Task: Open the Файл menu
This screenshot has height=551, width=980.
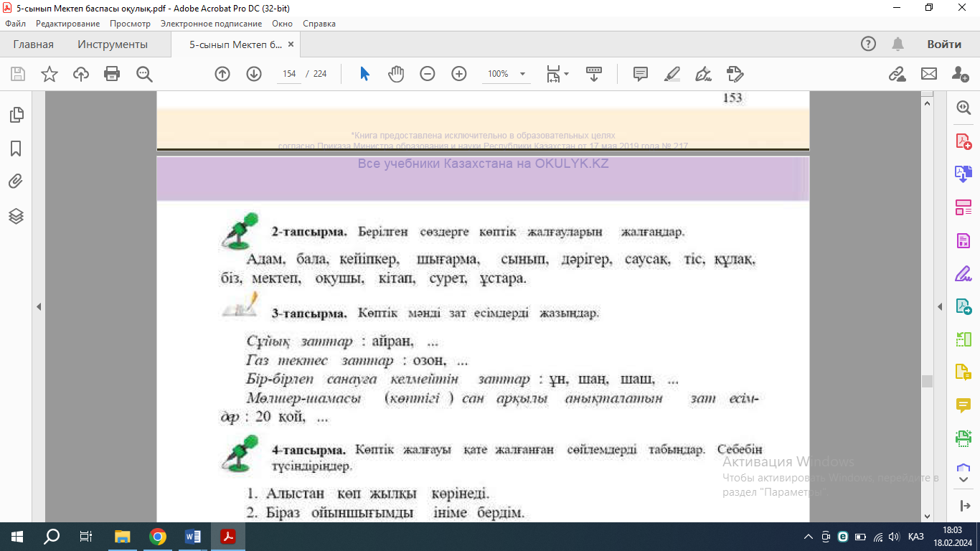Action: click(x=15, y=24)
